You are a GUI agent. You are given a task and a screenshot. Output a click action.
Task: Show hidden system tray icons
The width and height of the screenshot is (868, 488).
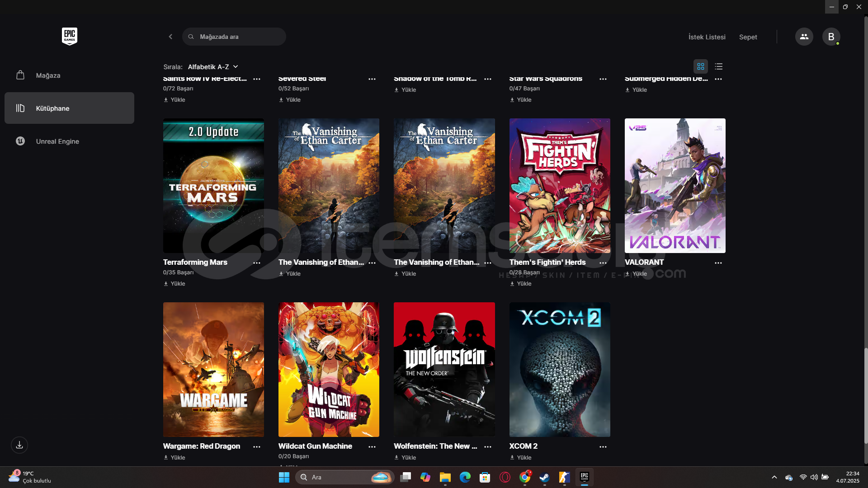click(774, 477)
